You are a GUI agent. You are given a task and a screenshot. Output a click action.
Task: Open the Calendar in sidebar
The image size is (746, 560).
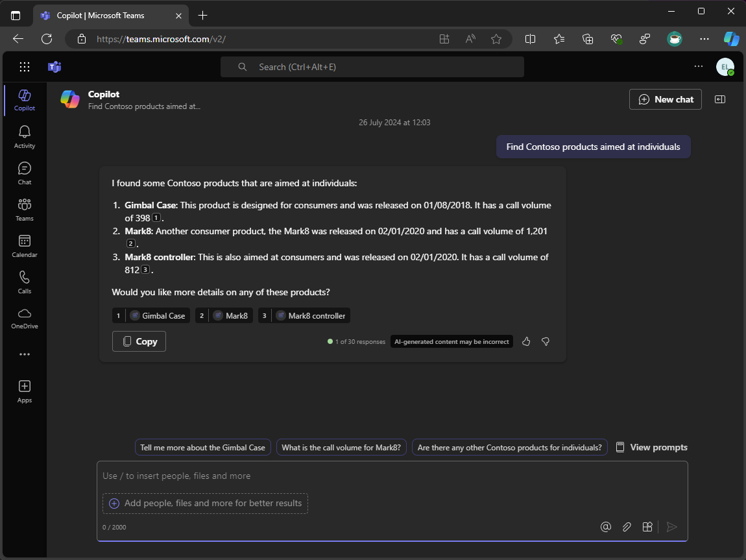pyautogui.click(x=24, y=246)
